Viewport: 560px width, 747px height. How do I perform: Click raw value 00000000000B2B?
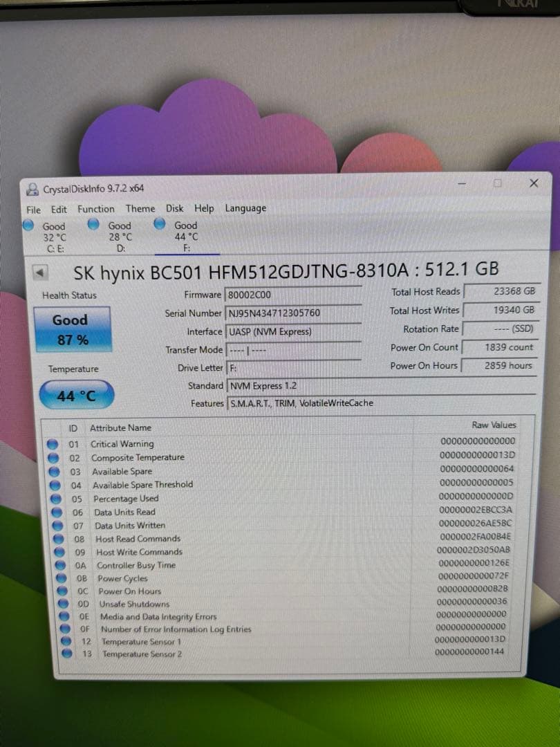point(472,589)
